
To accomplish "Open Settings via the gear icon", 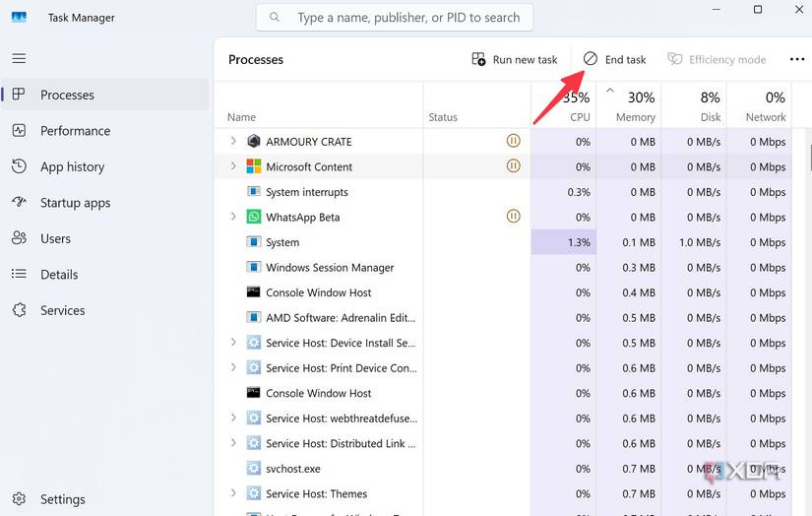I will coord(19,499).
